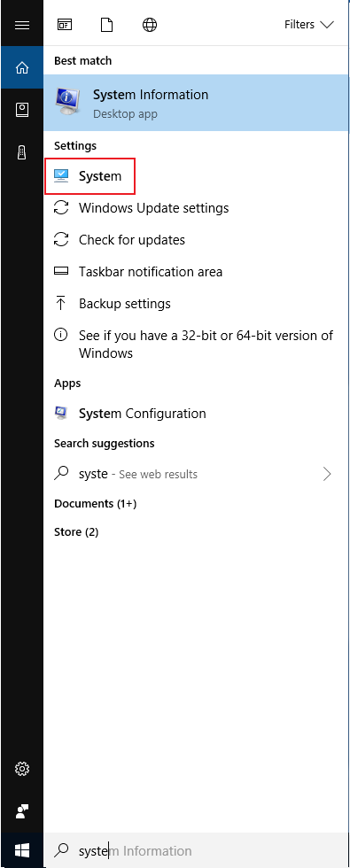
Task: Click the System Configuration app icon
Action: [61, 413]
